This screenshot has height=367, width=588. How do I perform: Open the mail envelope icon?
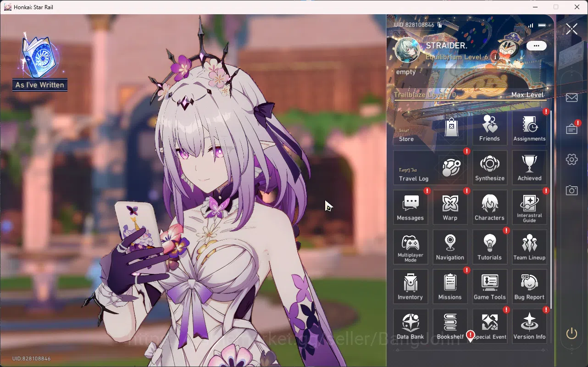coord(571,98)
